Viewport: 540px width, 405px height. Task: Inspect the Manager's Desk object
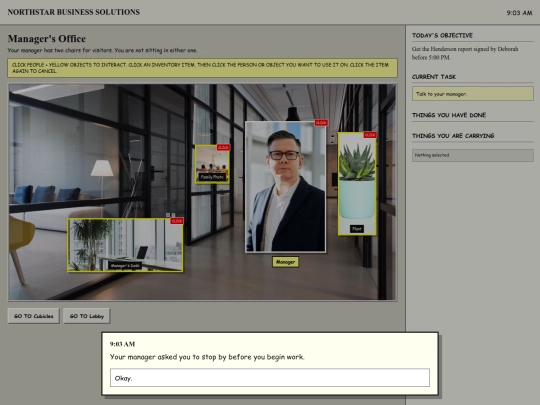click(x=125, y=245)
